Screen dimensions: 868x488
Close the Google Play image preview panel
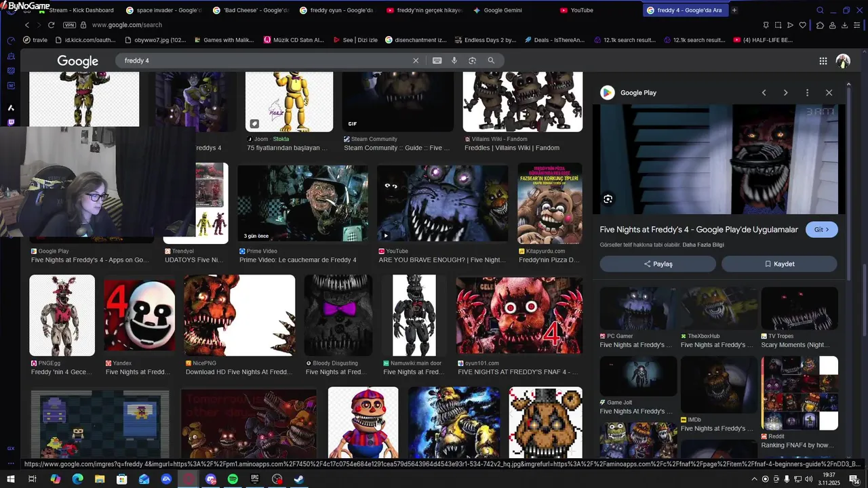point(829,93)
